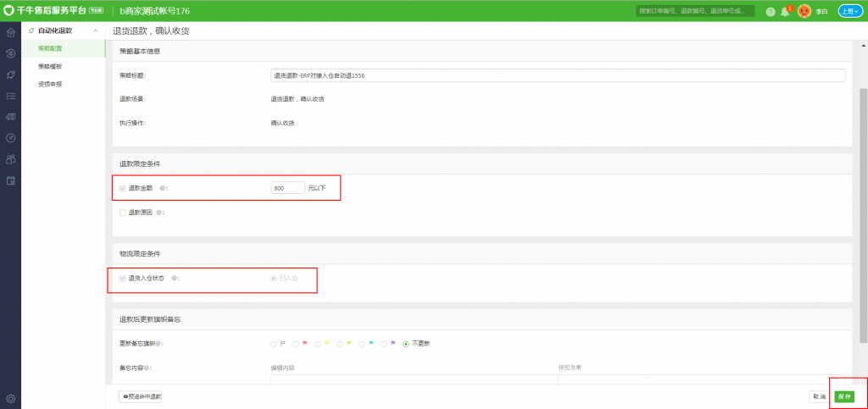This screenshot has width=868, height=409.
Task: Enable the 退款原因 checkbox
Action: point(123,213)
